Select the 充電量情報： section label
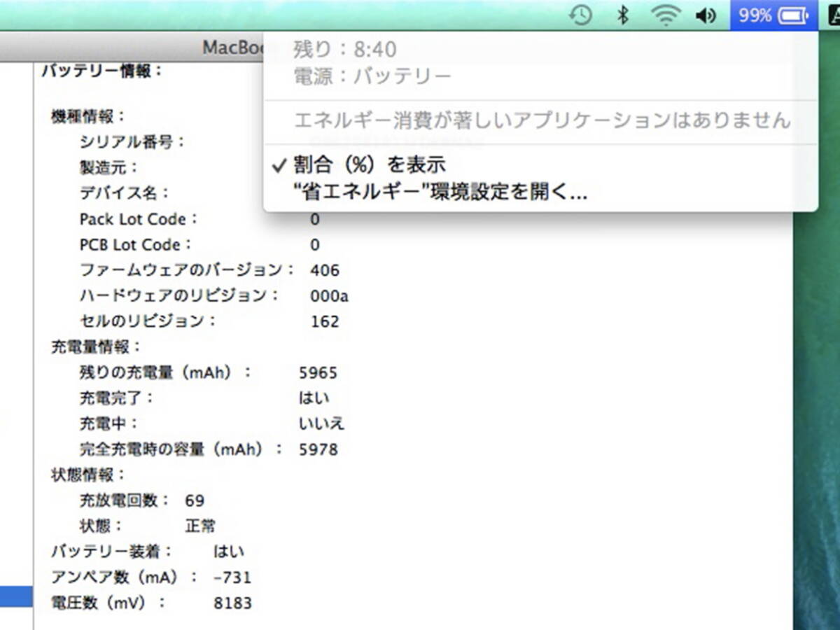 click(96, 346)
